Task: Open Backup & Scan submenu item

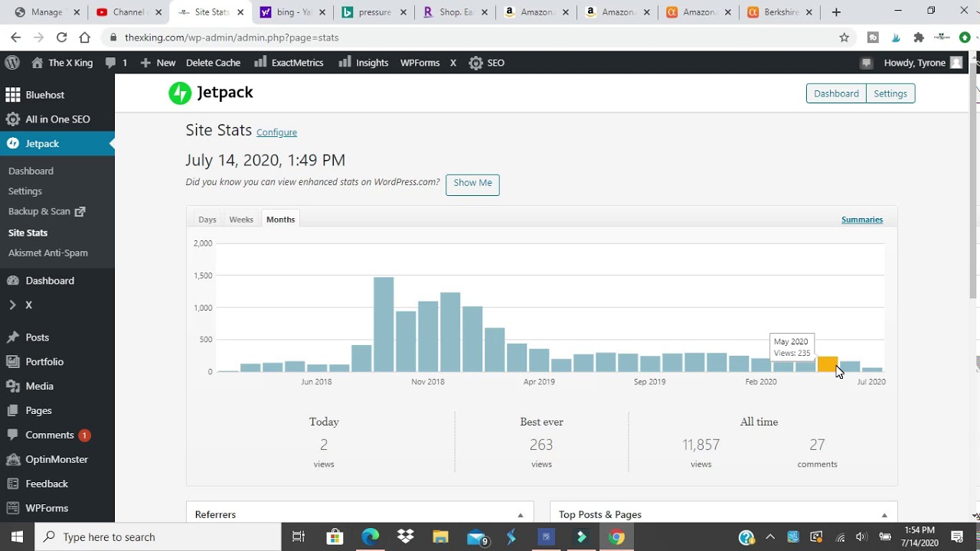Action: tap(47, 211)
